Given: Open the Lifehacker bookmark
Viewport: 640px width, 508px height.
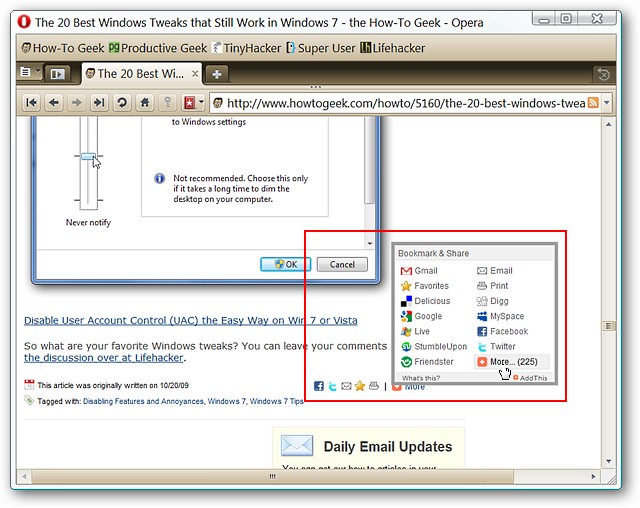Looking at the screenshot, I should point(393,48).
